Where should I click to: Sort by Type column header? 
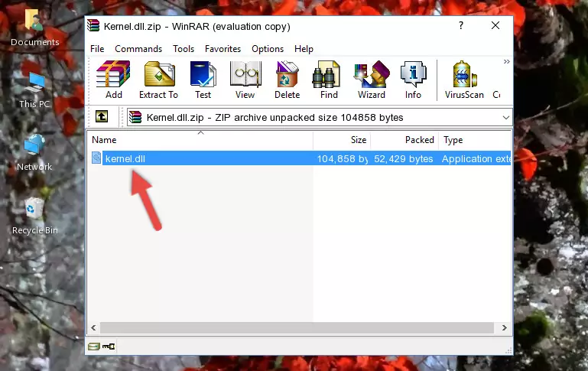(x=475, y=140)
